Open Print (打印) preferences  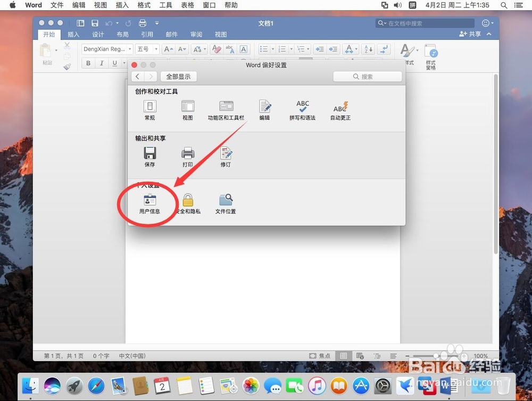coord(188,157)
